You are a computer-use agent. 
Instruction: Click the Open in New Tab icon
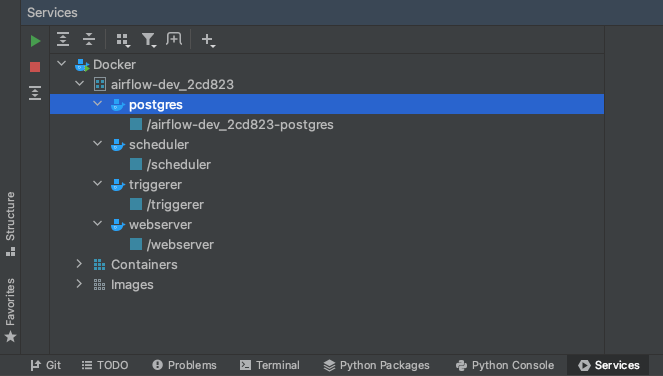(x=174, y=39)
